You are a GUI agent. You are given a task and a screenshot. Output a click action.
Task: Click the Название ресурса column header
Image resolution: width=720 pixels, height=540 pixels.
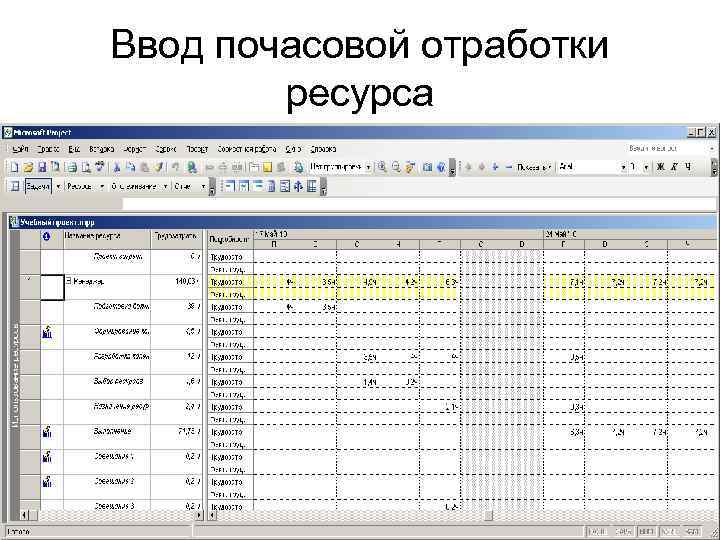pyautogui.click(x=107, y=239)
